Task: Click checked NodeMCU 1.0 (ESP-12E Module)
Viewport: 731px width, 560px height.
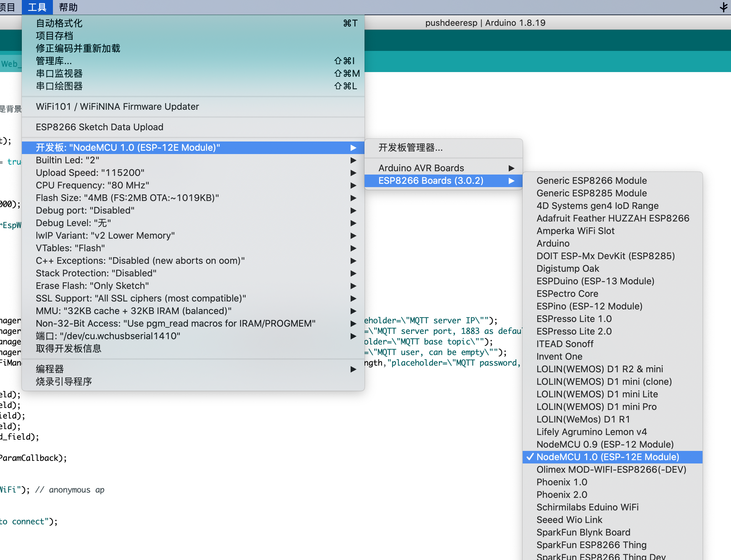Action: [x=613, y=457]
